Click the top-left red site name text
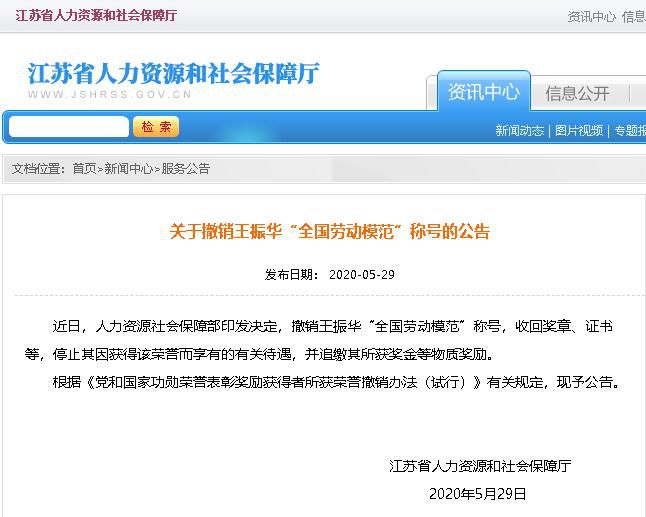 point(96,16)
